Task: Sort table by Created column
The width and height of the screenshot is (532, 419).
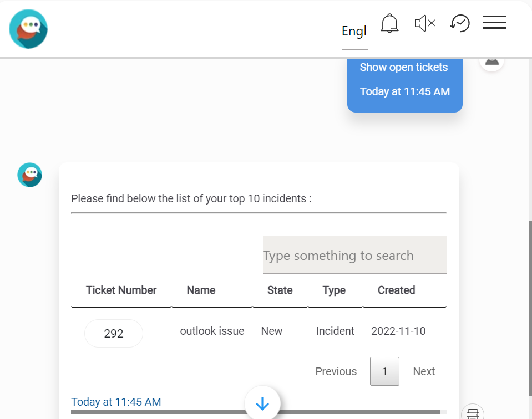Action: pyautogui.click(x=396, y=290)
